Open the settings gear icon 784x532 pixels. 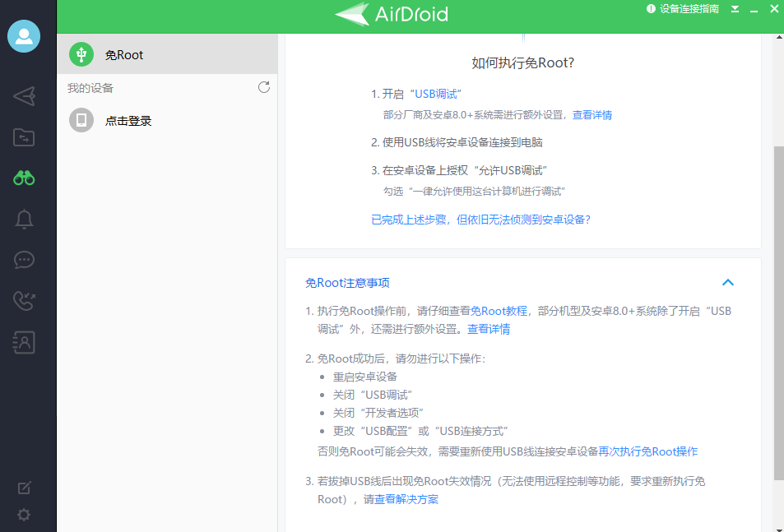coord(25,515)
